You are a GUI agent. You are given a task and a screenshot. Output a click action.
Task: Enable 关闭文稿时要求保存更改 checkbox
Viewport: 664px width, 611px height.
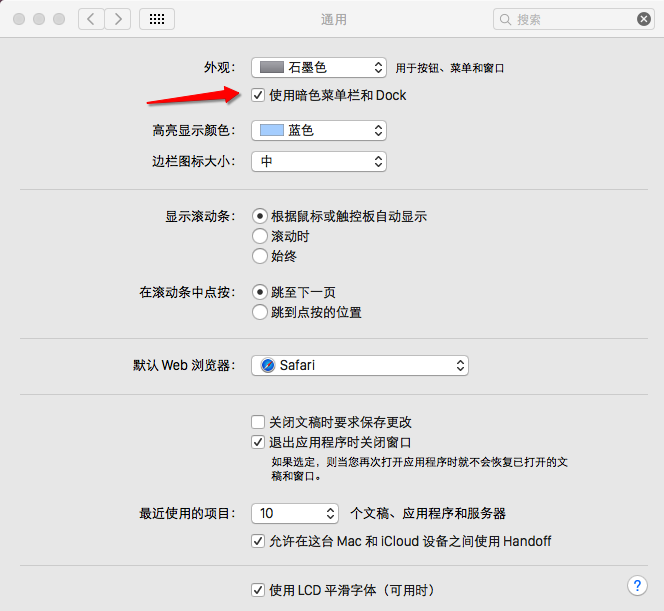(x=258, y=422)
